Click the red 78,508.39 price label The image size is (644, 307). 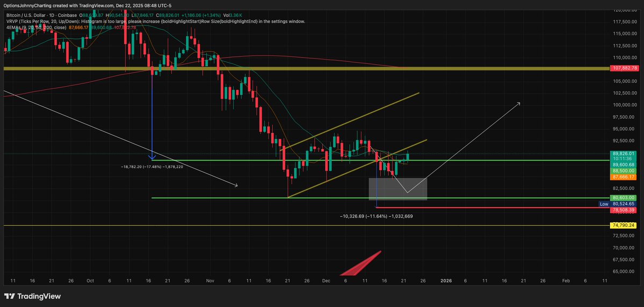[624, 210]
